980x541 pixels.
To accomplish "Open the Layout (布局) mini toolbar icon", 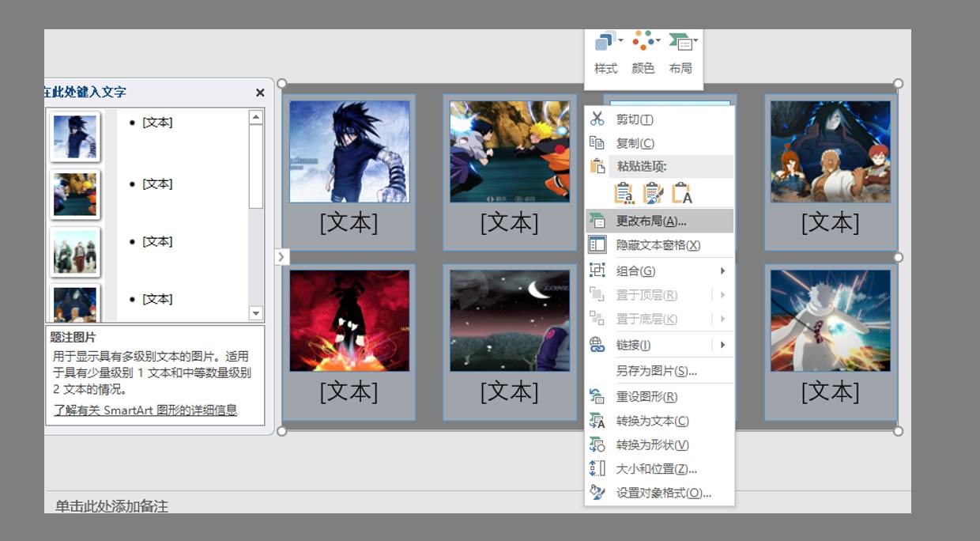I will coord(680,43).
